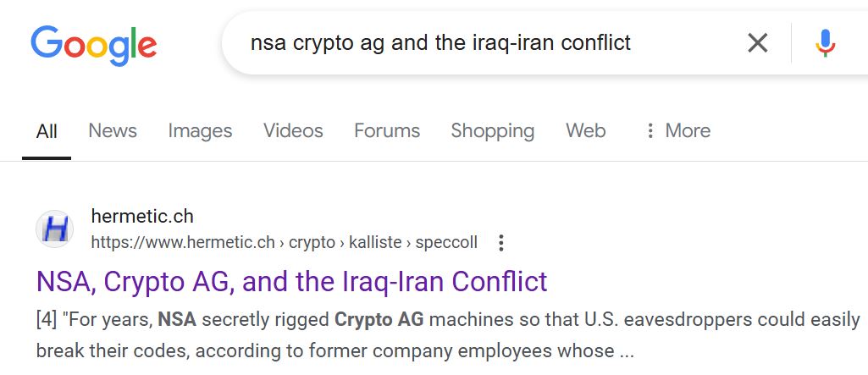Choose the Web results tab
Viewport: 868px width, 375px height.
point(586,130)
